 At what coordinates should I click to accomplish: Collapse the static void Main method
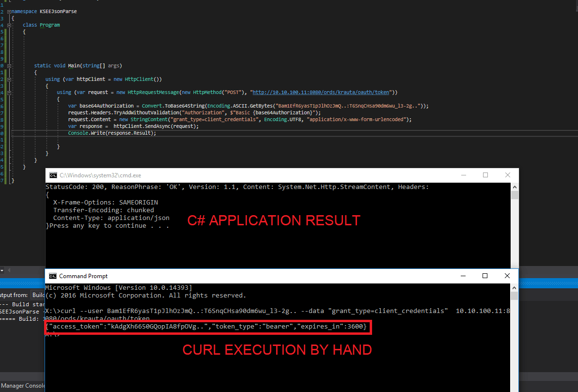[9, 65]
